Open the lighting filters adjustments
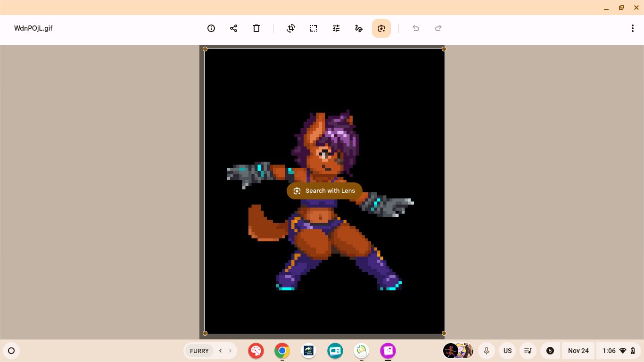The image size is (644, 362). pyautogui.click(x=336, y=28)
